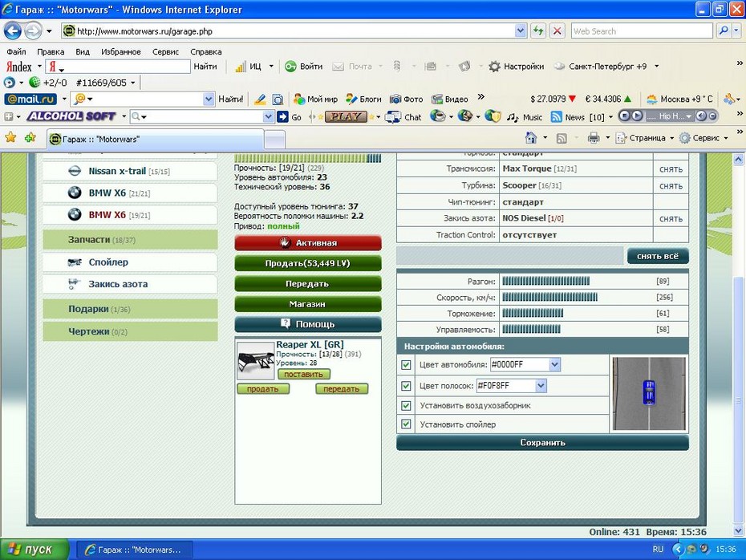Screen dimensions: 746x560
Task: Click the Web Search input field
Action: (640, 30)
